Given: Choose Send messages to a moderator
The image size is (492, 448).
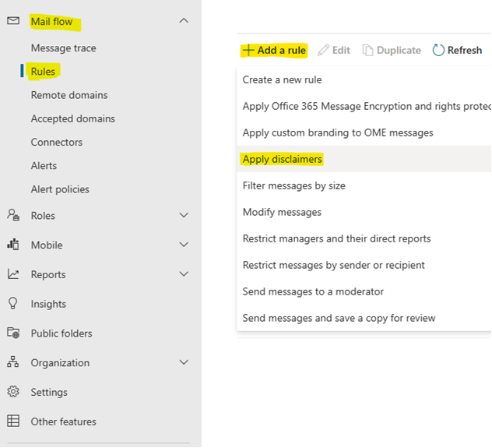Looking at the screenshot, I should (x=364, y=291).
